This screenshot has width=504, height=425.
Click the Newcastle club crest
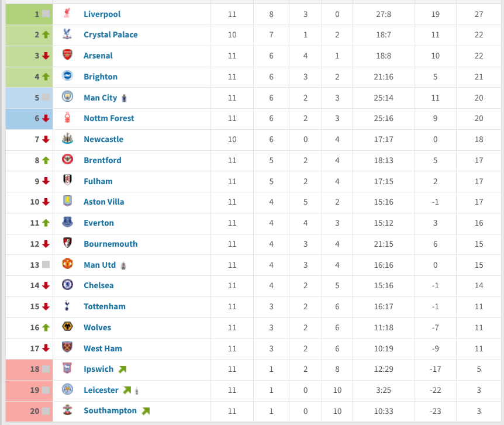67,139
